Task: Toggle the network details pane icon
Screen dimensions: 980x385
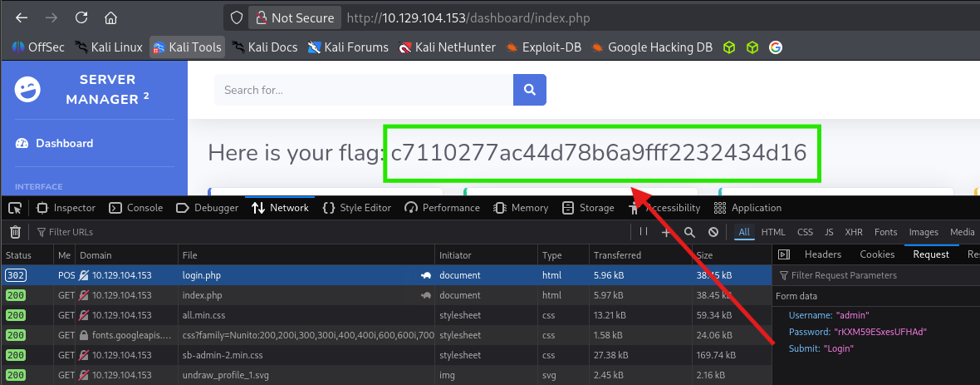Action: (x=783, y=254)
